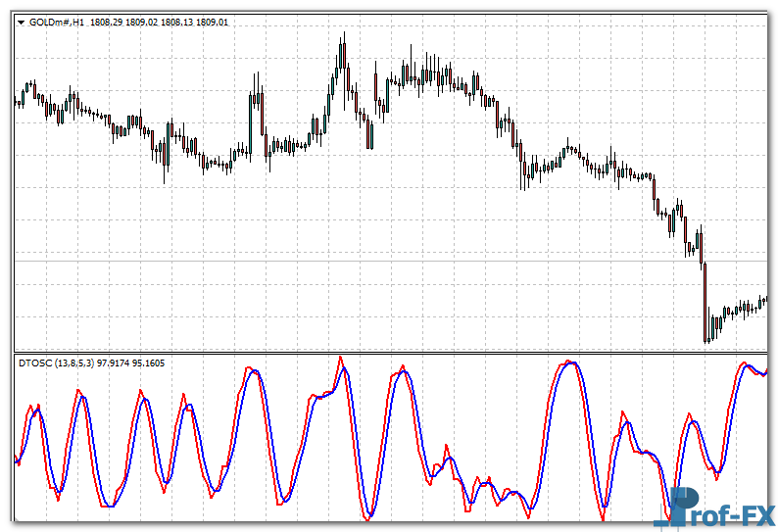Click the divider between price chart and DTOSC window
This screenshot has width=778, height=532.
[x=392, y=352]
